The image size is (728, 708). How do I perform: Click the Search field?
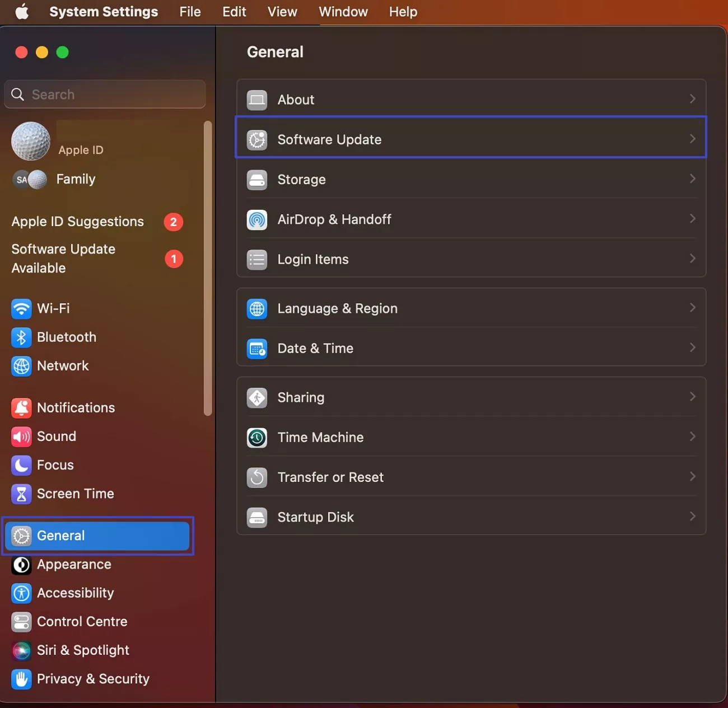point(105,94)
